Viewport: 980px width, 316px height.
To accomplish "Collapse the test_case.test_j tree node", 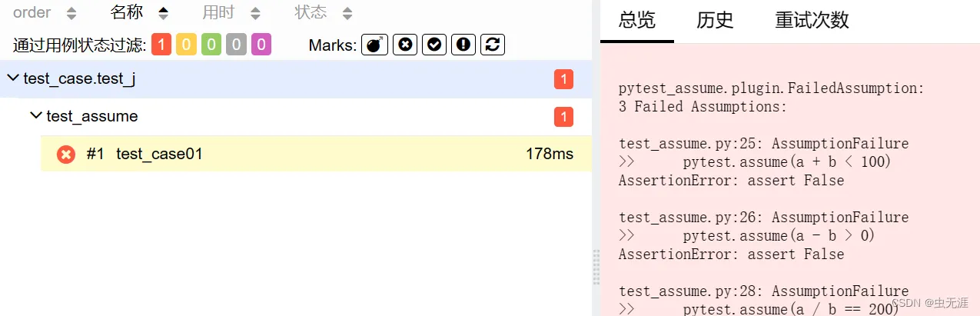I will tap(13, 78).
